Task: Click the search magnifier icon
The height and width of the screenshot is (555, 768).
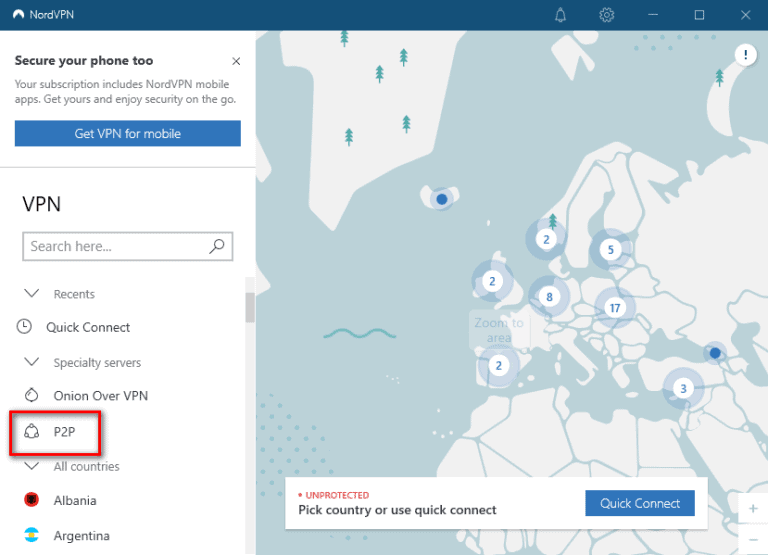Action: [216, 246]
